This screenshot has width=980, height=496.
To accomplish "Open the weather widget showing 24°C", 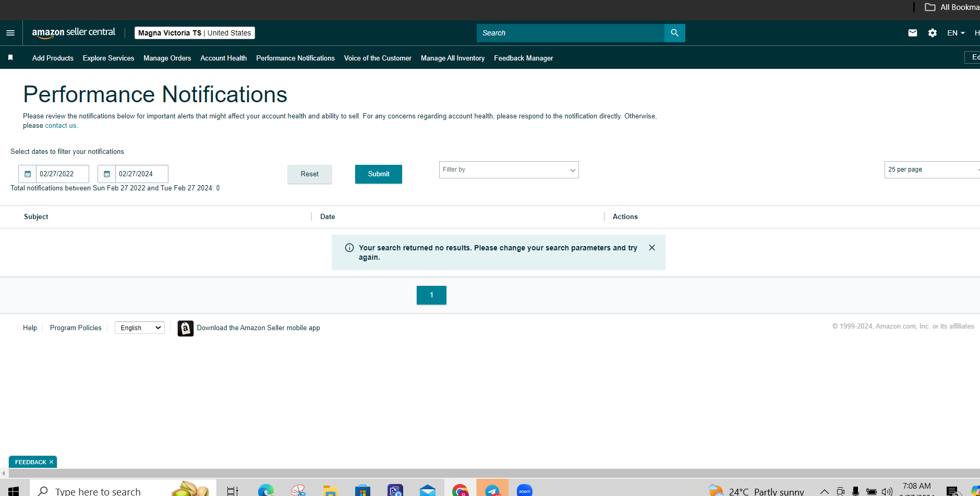I will tap(756, 491).
